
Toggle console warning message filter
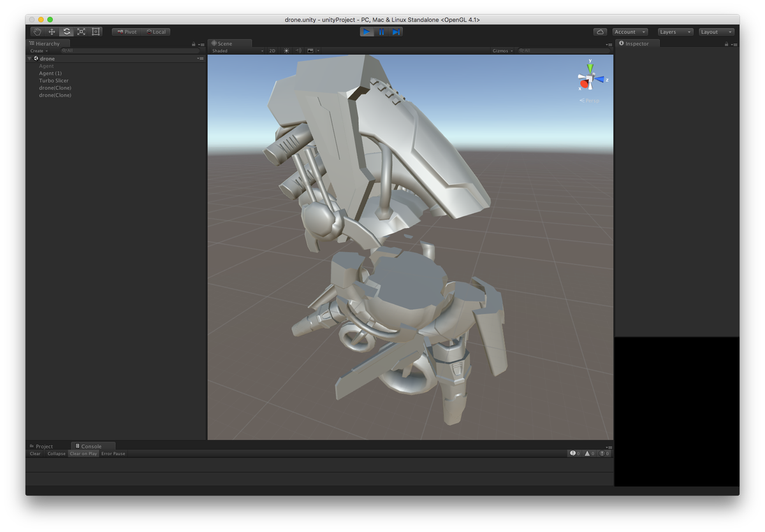pos(590,454)
